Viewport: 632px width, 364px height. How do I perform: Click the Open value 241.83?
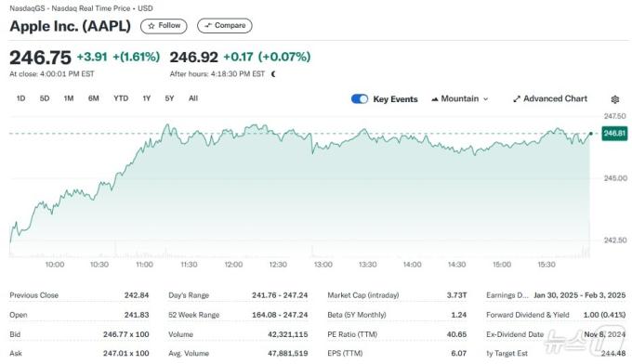tap(137, 315)
